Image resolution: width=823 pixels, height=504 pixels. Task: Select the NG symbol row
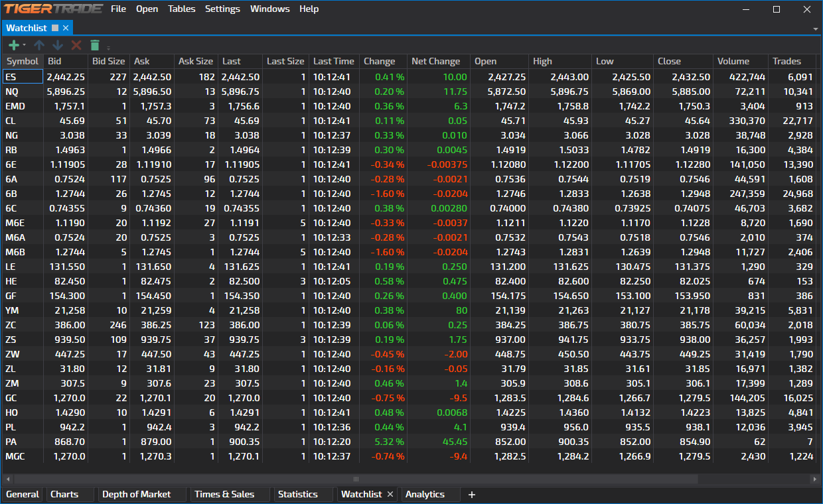click(410, 135)
